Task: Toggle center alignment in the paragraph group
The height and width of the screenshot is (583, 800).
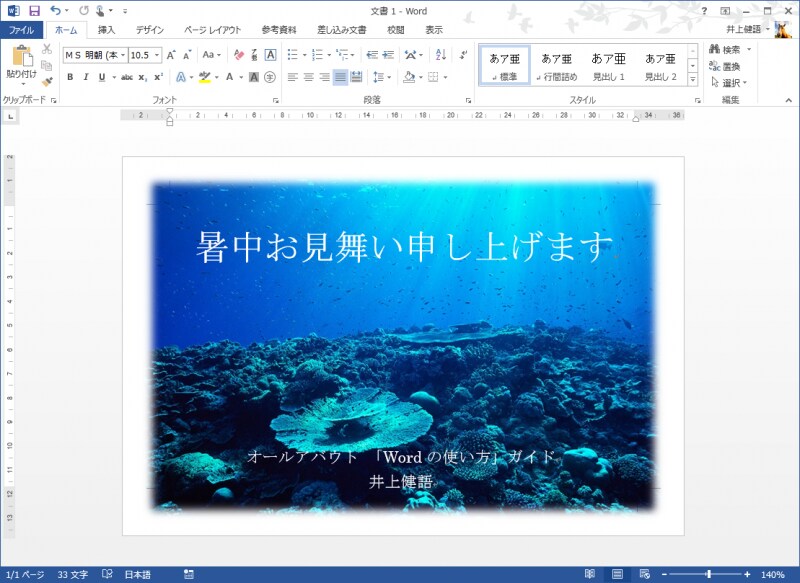Action: 306,77
